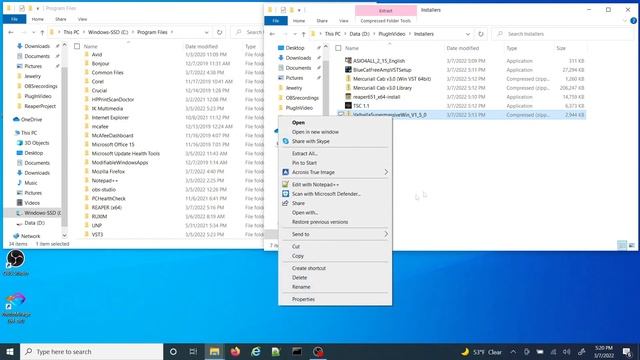Screen dimensions: 640x360
Task: Choose Delete from context menu
Action: tap(299, 278)
